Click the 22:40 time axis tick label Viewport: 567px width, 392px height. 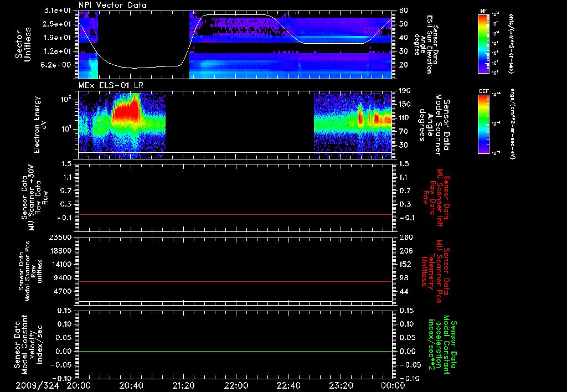(x=288, y=386)
